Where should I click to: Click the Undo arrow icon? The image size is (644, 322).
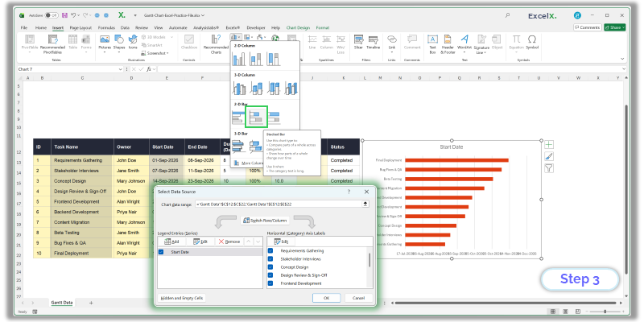73,15
